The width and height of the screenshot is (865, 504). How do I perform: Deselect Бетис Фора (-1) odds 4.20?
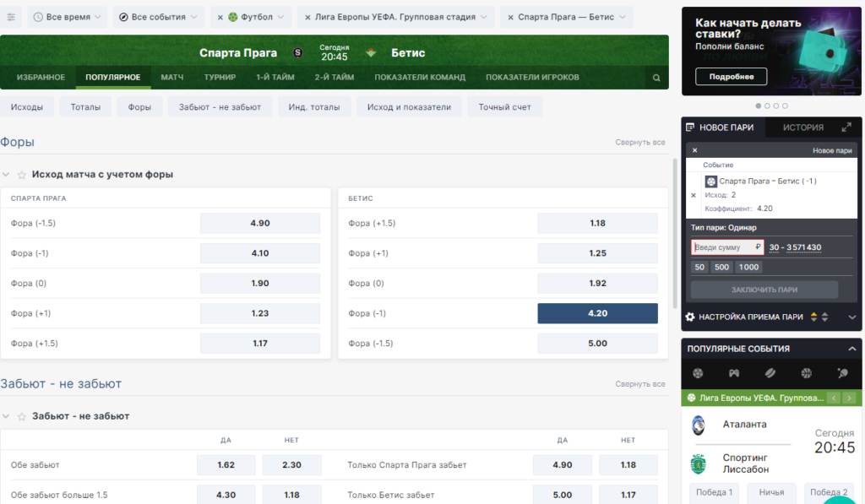pyautogui.click(x=597, y=313)
